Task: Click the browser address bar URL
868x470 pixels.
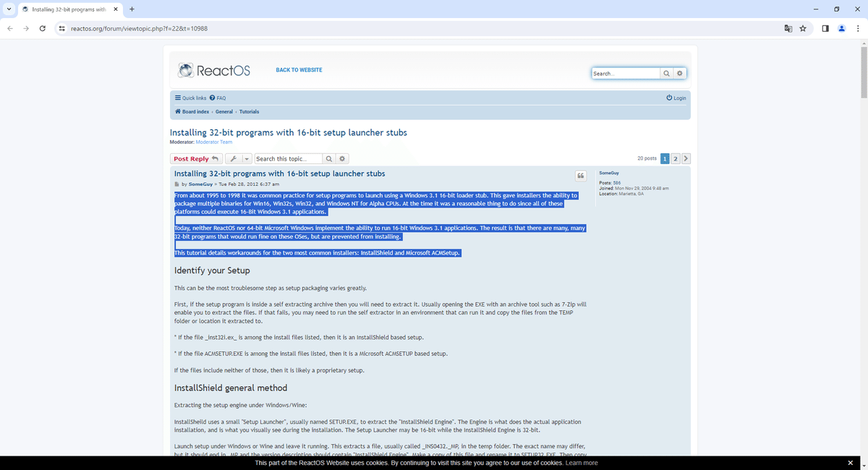Action: coord(139,28)
